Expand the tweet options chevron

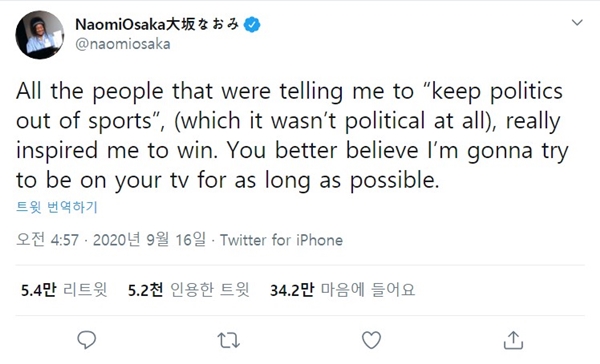(x=577, y=23)
